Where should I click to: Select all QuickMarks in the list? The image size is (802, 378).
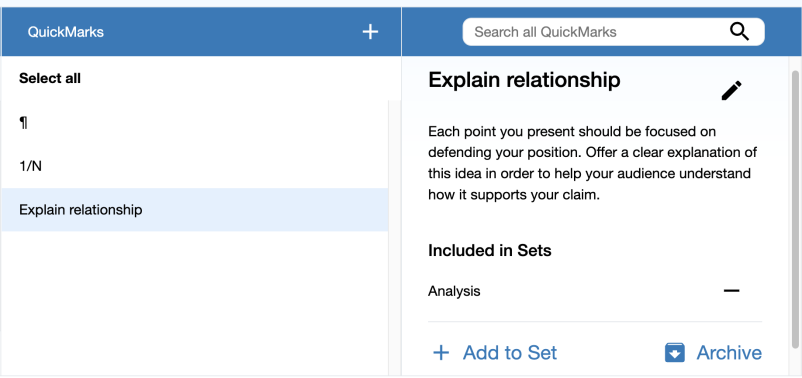pos(50,78)
